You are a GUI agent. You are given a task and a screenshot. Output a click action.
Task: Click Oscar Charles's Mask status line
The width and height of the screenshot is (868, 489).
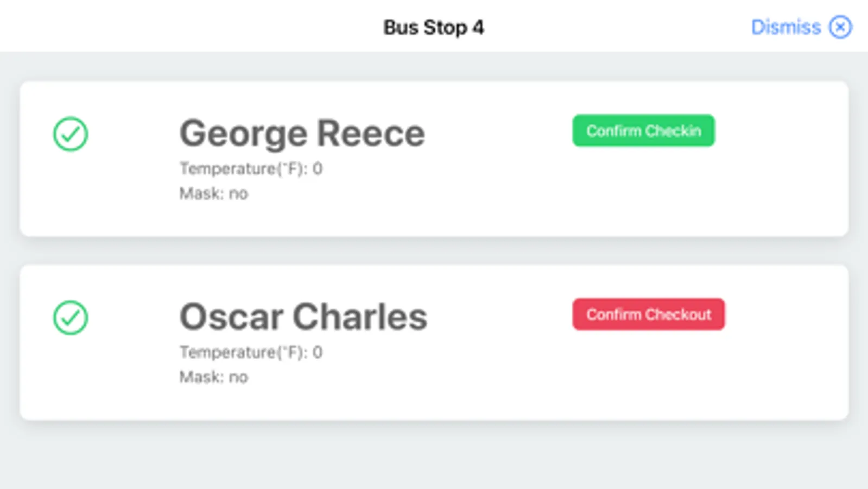(x=213, y=377)
